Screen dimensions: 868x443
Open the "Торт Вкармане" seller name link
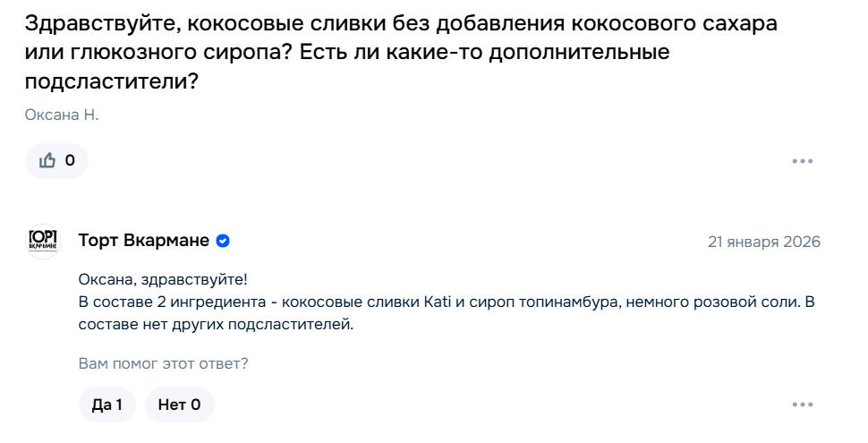click(x=144, y=241)
